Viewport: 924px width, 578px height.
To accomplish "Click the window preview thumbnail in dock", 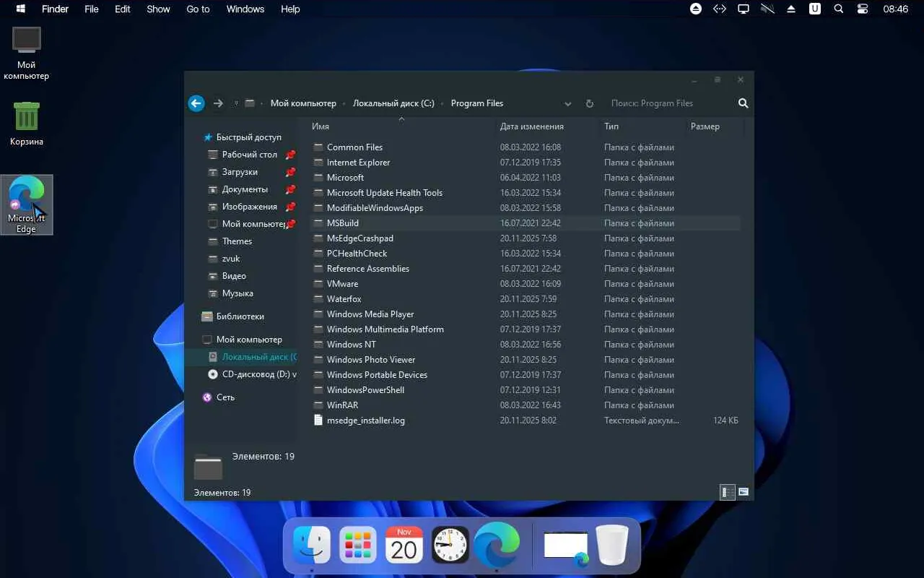I will tap(566, 546).
